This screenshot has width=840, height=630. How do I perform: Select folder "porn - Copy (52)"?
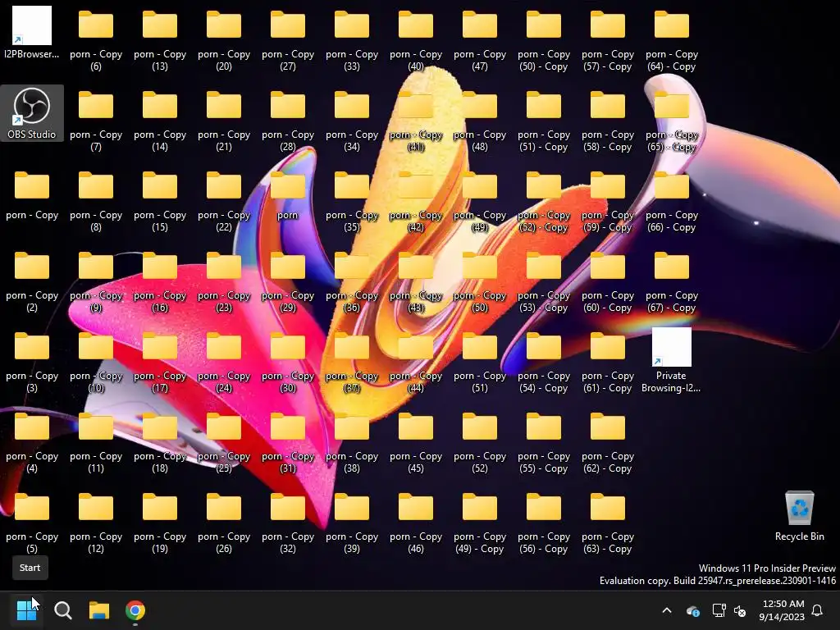[479, 442]
